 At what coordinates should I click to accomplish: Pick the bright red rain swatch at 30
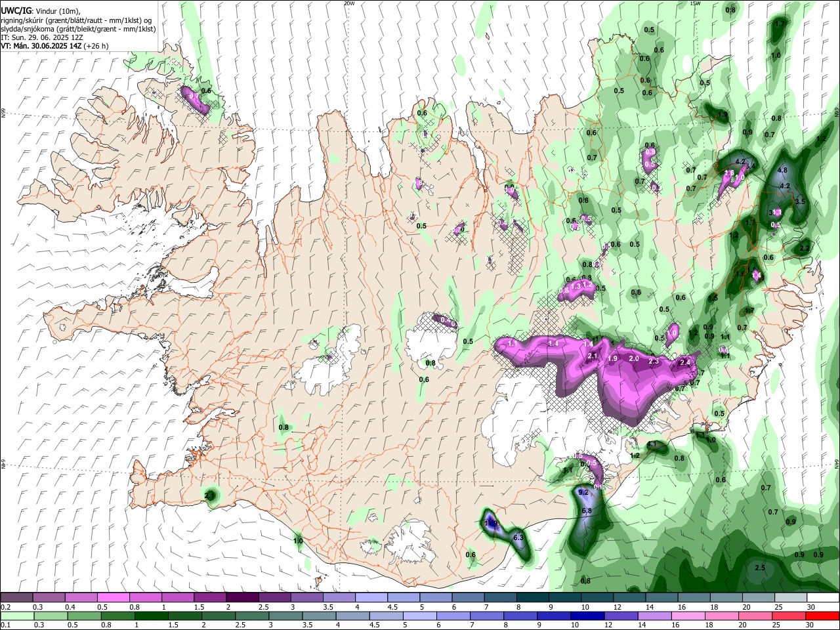[823, 616]
